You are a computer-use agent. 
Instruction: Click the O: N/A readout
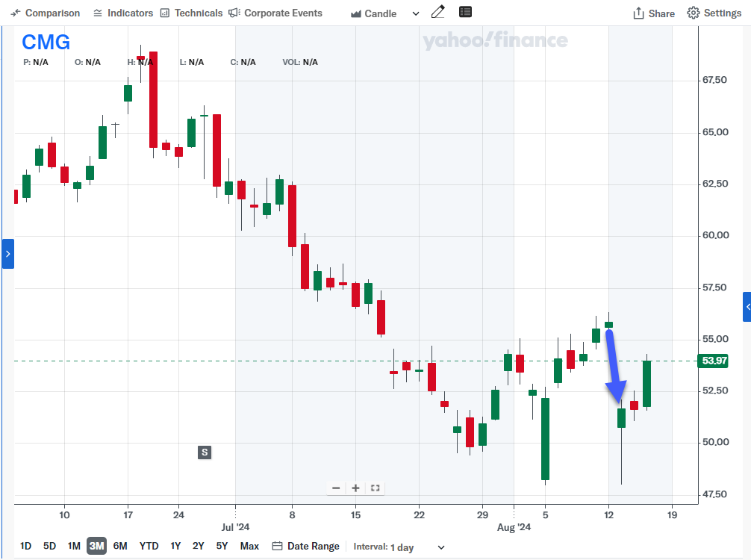[x=87, y=62]
